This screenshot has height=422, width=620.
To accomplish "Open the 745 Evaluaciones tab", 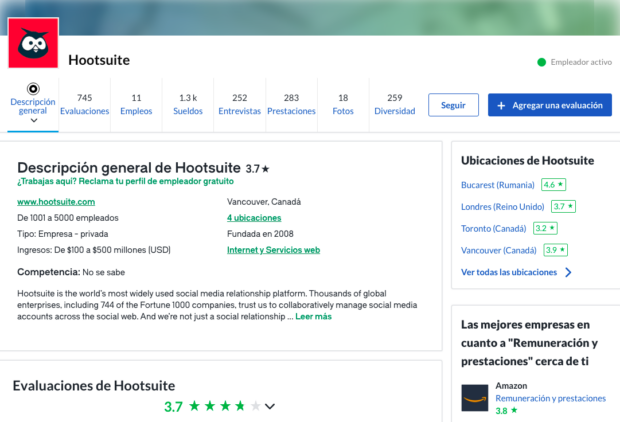I will (x=85, y=104).
